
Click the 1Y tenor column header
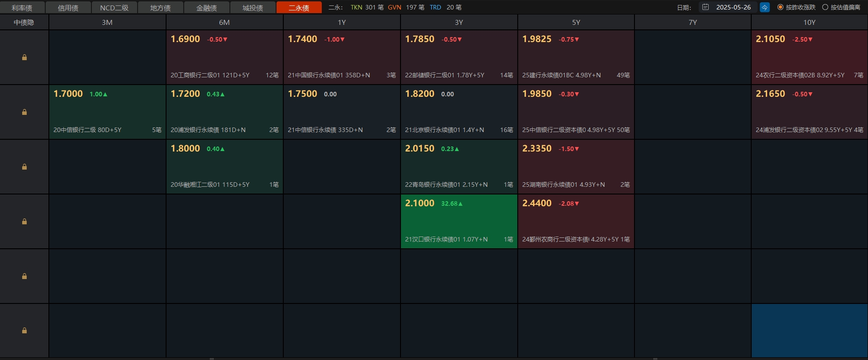pyautogui.click(x=342, y=22)
